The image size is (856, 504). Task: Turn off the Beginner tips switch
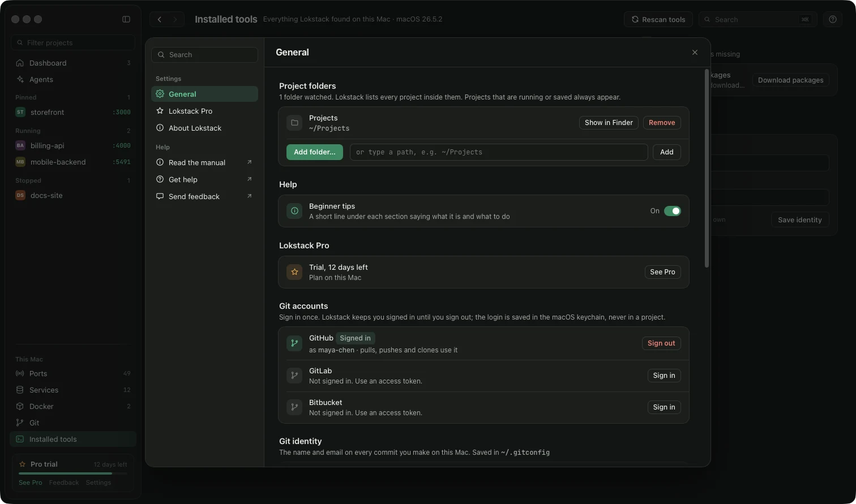click(x=673, y=211)
